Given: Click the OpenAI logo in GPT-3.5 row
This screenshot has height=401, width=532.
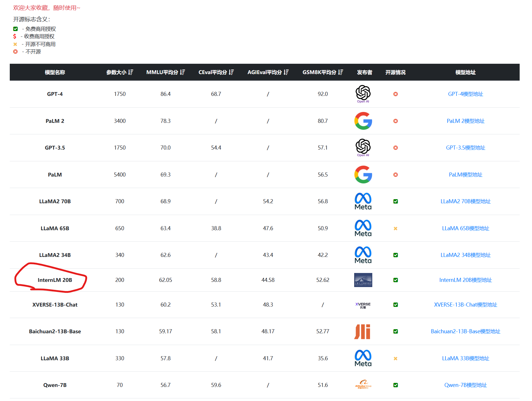Looking at the screenshot, I should click(363, 148).
